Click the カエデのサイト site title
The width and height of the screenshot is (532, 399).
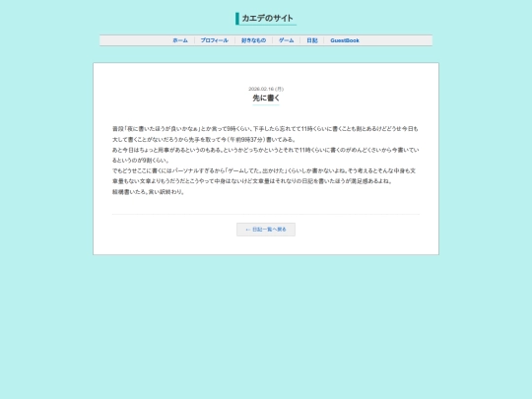point(267,19)
